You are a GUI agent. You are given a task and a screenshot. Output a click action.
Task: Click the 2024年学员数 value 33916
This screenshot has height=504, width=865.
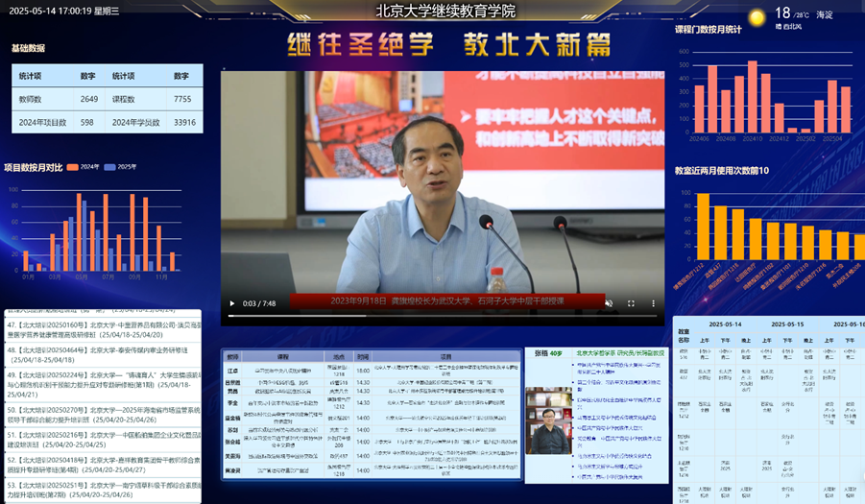click(184, 123)
